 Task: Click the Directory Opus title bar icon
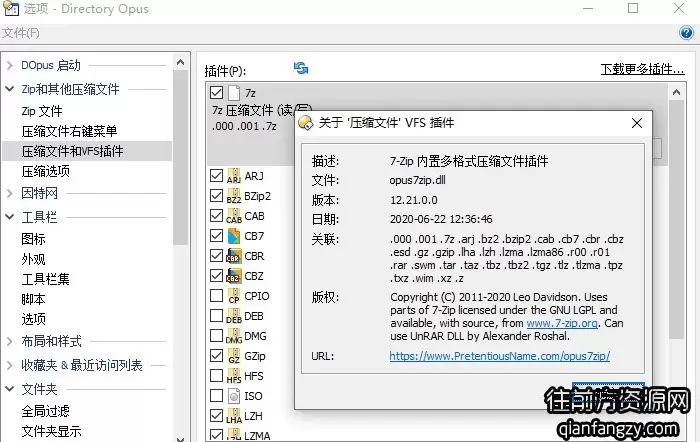tap(11, 8)
